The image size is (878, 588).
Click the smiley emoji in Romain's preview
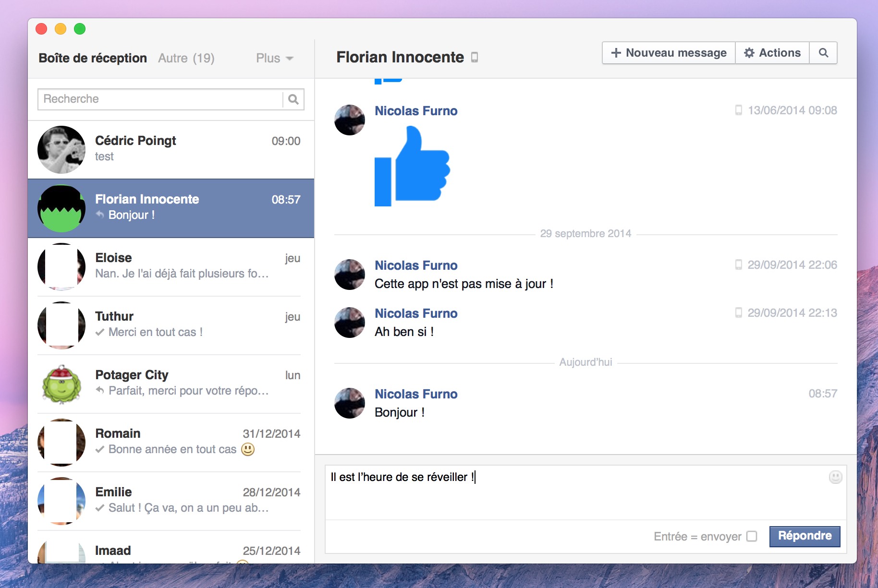coord(248,449)
